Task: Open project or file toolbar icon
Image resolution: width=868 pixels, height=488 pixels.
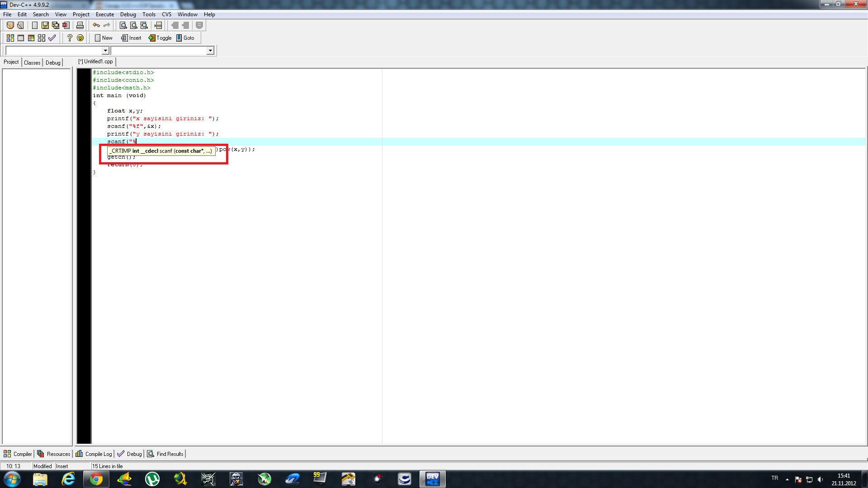Action: (x=10, y=25)
